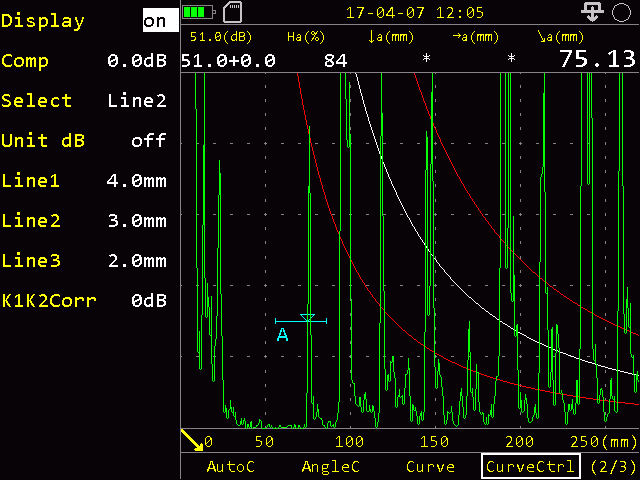Image resolution: width=640 pixels, height=480 pixels.
Task: Click the date-time 17-04-07 12:05
Action: point(415,13)
